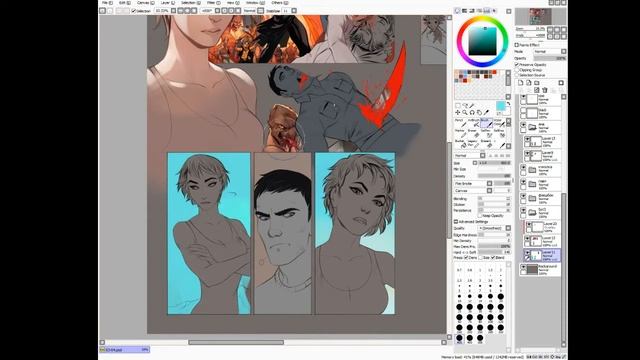Select the Zoom magnifier tool
This screenshot has height=360, width=640.
[465, 112]
